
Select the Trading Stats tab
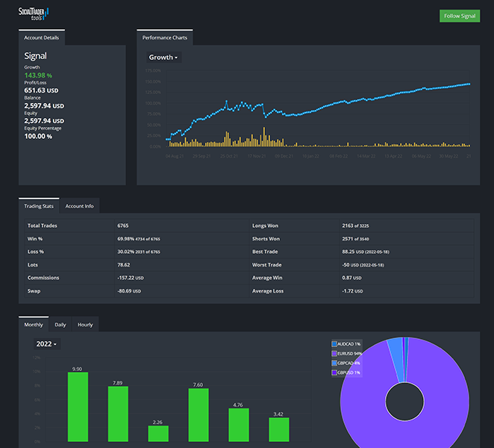39,206
